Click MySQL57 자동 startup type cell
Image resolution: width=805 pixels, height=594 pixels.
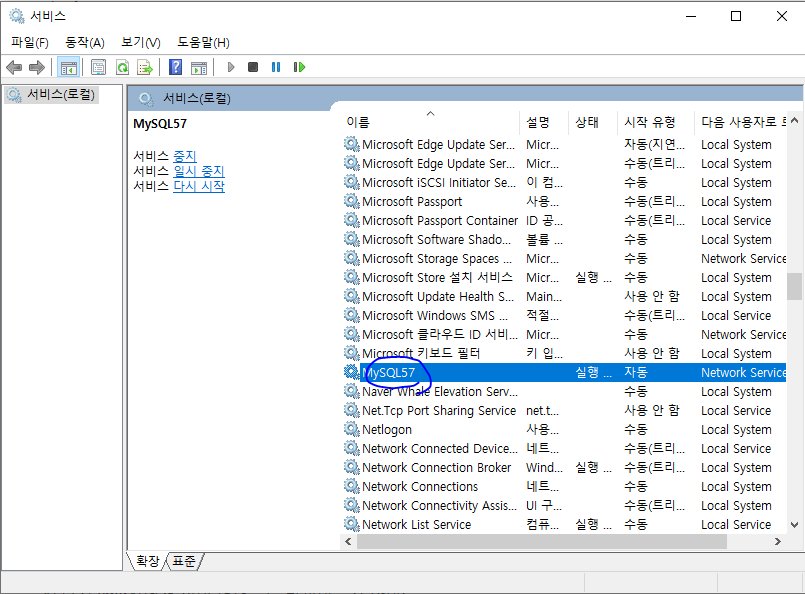tap(636, 372)
